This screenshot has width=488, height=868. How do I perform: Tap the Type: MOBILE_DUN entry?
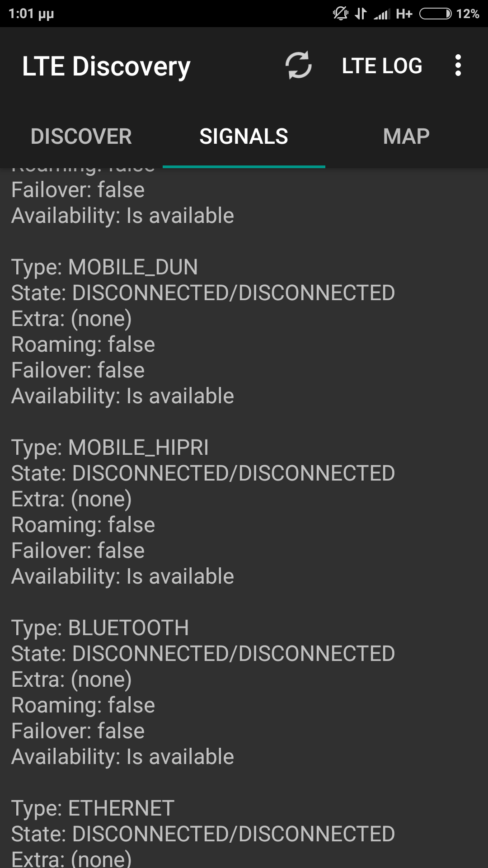104,267
